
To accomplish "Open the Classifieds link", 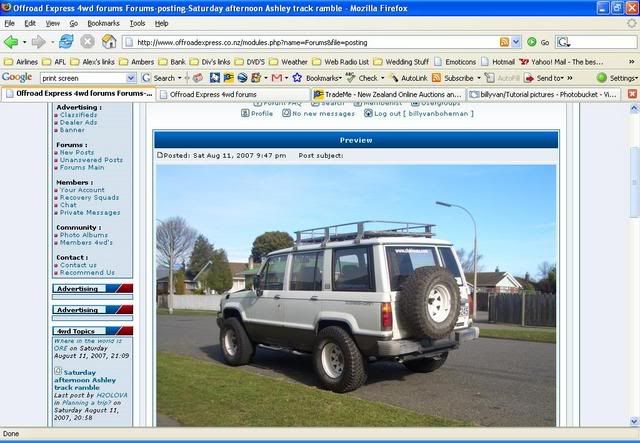I will click(78, 115).
